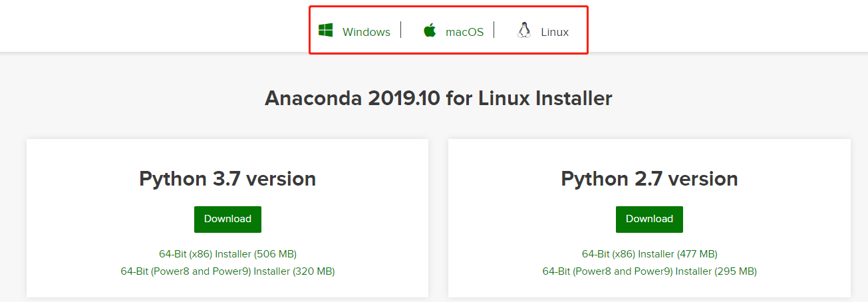Download the Python 2.7 version
The height and width of the screenshot is (302, 868).
click(649, 219)
